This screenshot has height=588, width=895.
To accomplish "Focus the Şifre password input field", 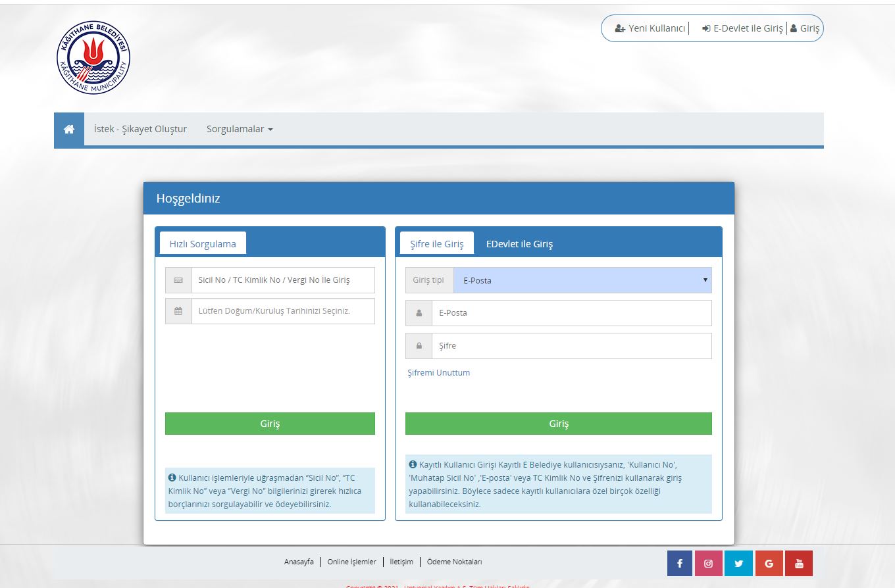I will click(571, 346).
